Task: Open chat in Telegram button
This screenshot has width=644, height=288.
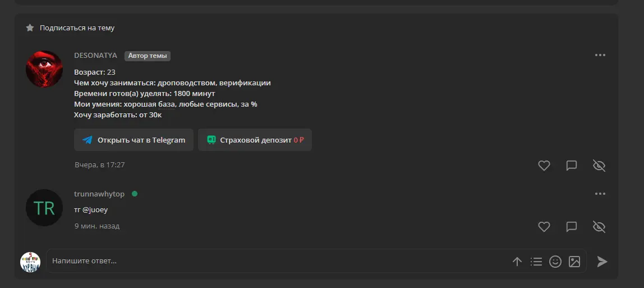Action: click(134, 140)
